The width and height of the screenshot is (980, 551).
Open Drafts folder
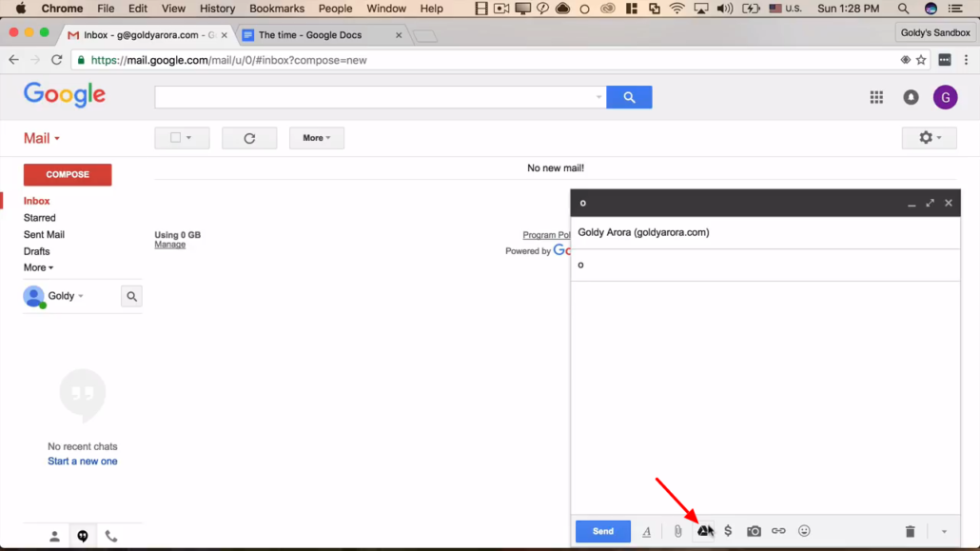[x=36, y=251]
